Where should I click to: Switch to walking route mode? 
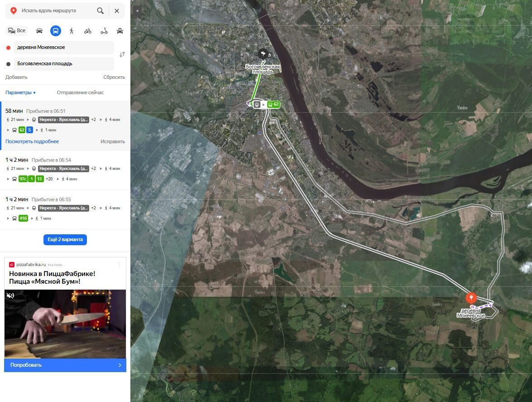coord(72,31)
